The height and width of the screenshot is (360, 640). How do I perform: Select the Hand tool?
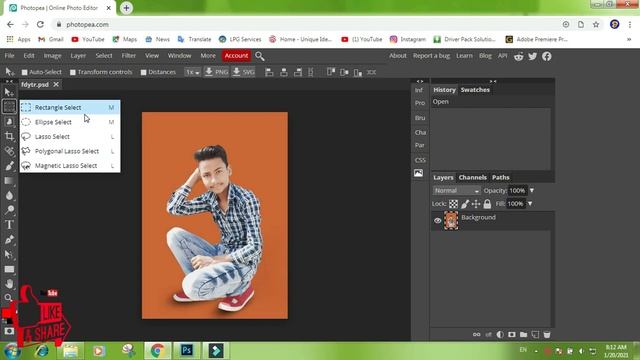(x=9, y=283)
